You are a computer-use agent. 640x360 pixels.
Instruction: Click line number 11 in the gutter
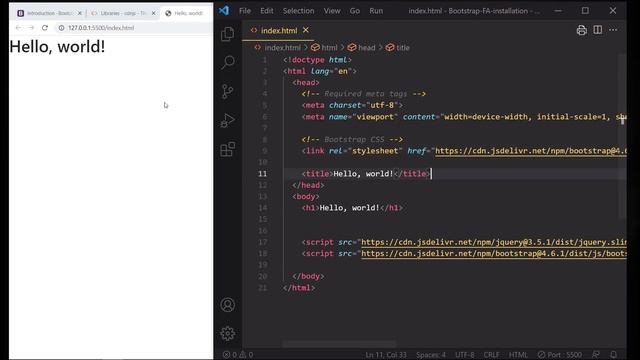pos(262,174)
